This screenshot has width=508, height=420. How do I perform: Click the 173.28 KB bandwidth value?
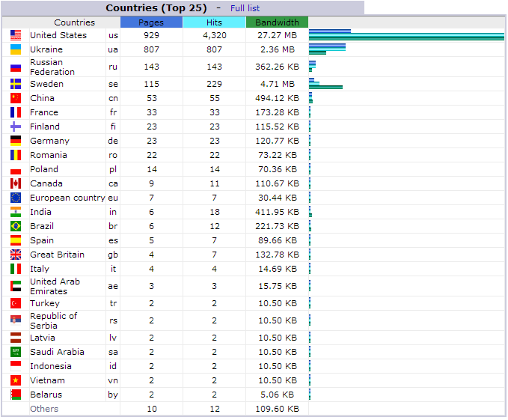(x=277, y=112)
